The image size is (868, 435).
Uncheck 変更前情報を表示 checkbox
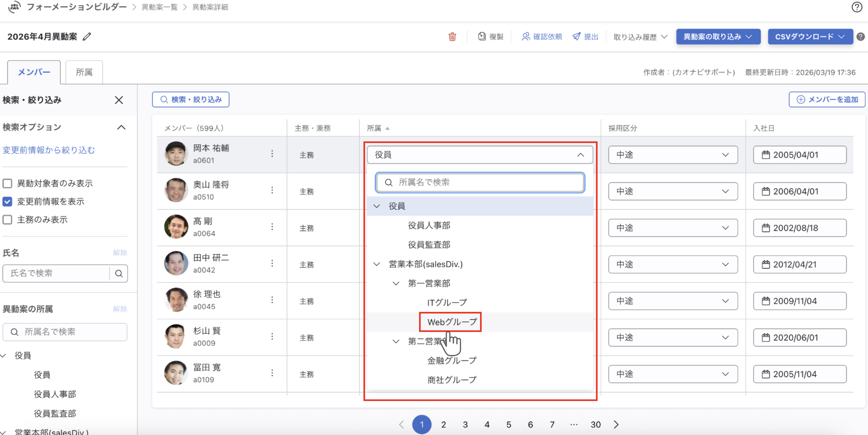(7, 201)
